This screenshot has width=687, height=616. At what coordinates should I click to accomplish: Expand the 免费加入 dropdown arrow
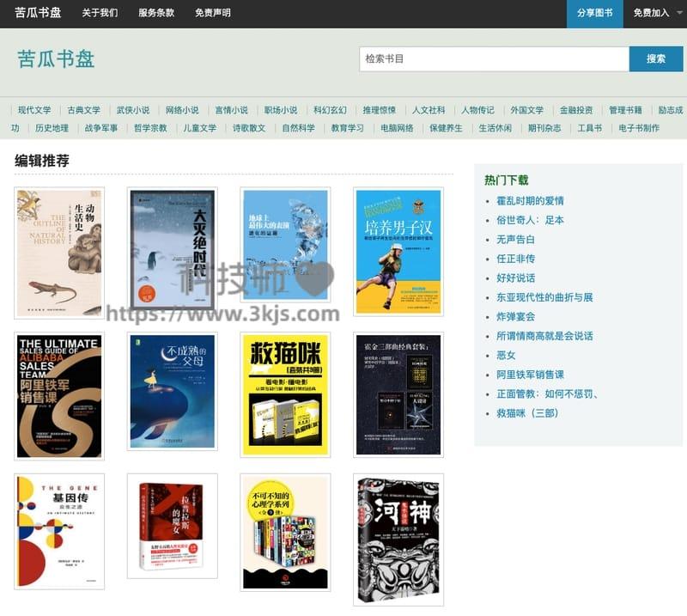click(679, 13)
